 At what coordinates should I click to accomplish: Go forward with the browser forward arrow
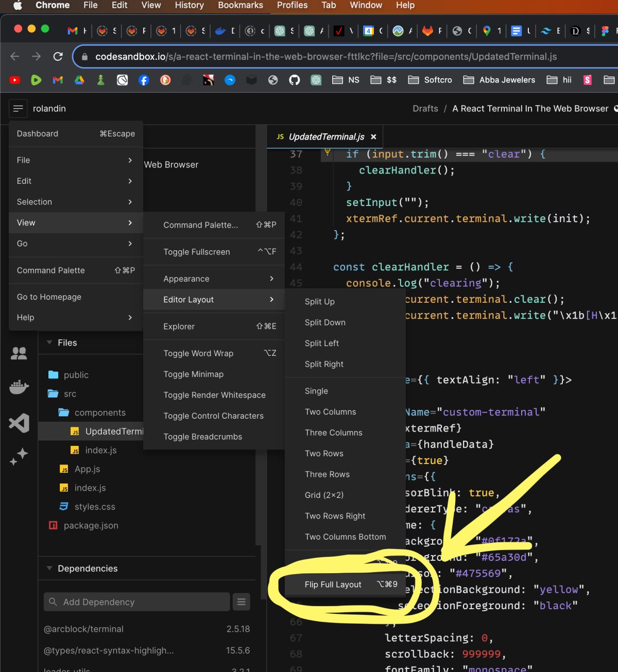(36, 57)
